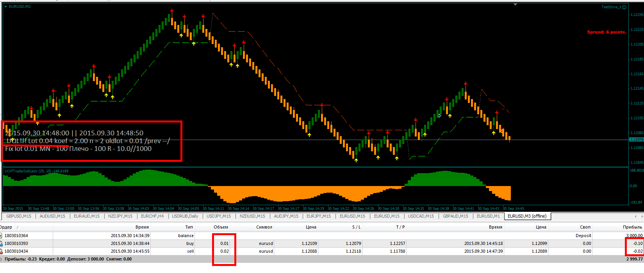Open the GBPAUD,M15 chart tab
Viewport: 644px width, 273px height.
coord(455,216)
